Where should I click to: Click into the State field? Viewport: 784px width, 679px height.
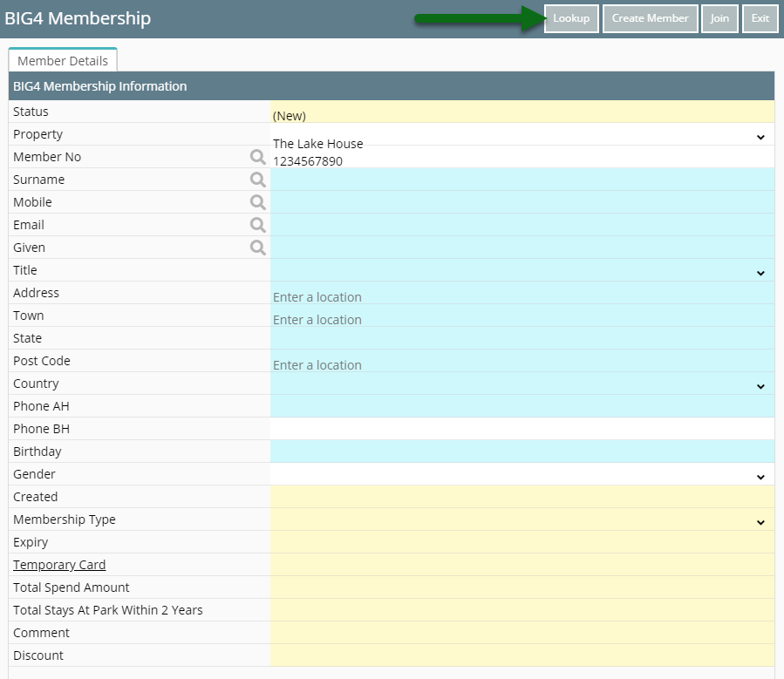[522, 338]
